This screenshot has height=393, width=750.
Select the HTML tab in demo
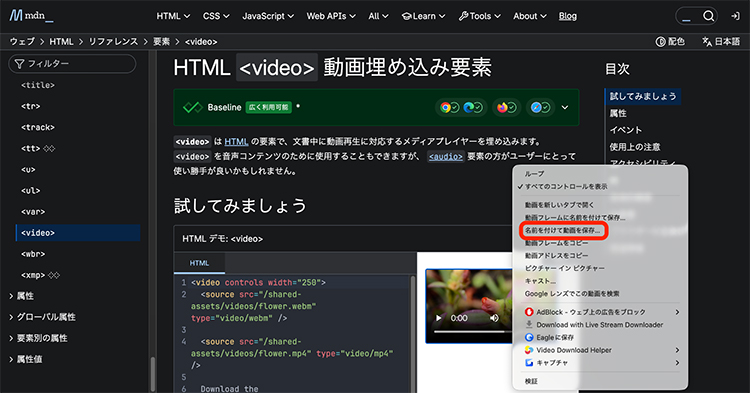click(199, 263)
